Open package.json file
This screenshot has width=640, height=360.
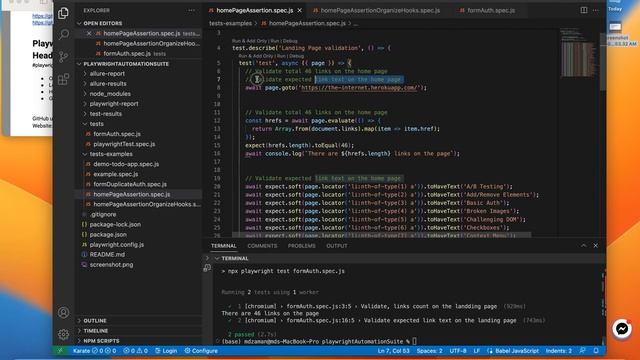(x=139, y=234)
